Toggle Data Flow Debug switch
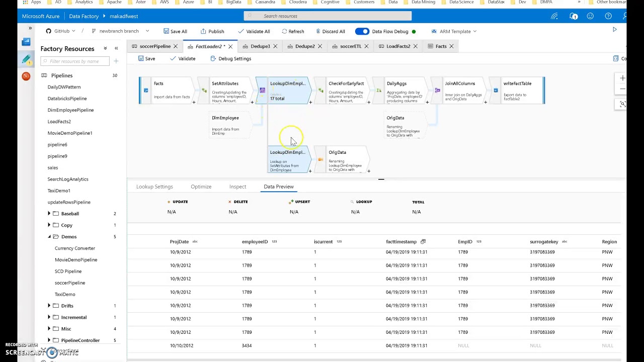Image resolution: width=644 pixels, height=362 pixels. pos(362,32)
